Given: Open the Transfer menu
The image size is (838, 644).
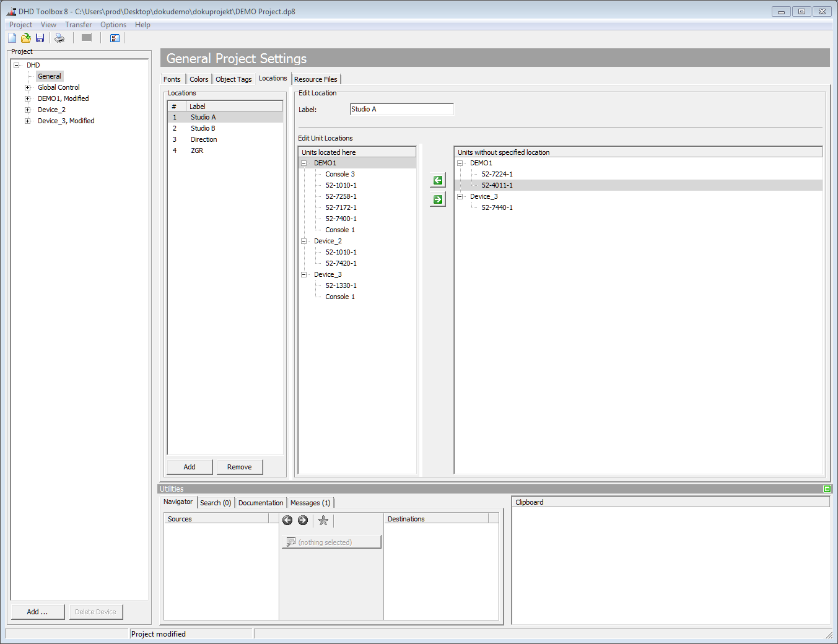Looking at the screenshot, I should [78, 24].
